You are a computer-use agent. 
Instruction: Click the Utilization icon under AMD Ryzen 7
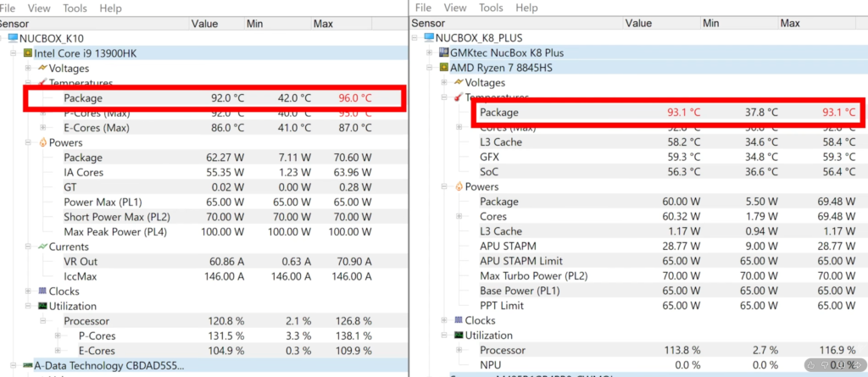pyautogui.click(x=458, y=335)
